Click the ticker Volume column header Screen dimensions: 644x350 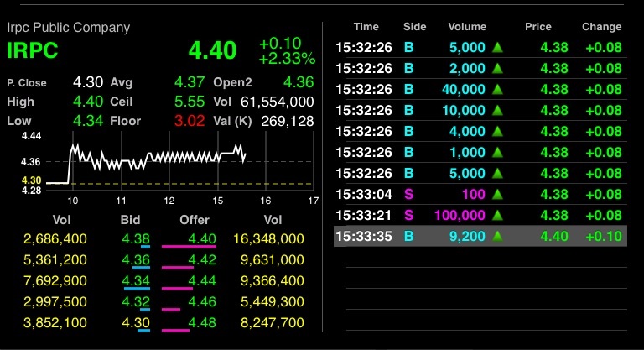click(x=467, y=27)
